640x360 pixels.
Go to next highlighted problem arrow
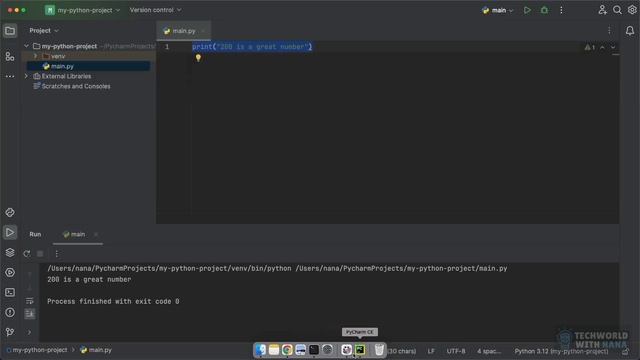pos(613,47)
